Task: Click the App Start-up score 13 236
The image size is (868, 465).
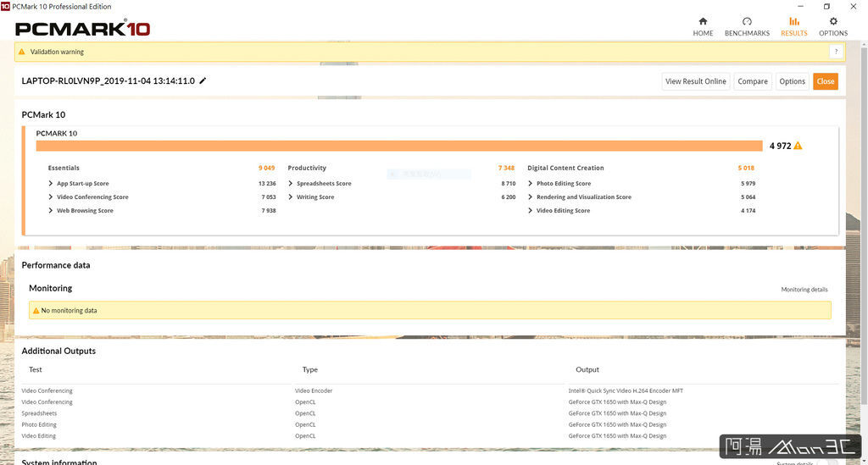Action: (267, 184)
